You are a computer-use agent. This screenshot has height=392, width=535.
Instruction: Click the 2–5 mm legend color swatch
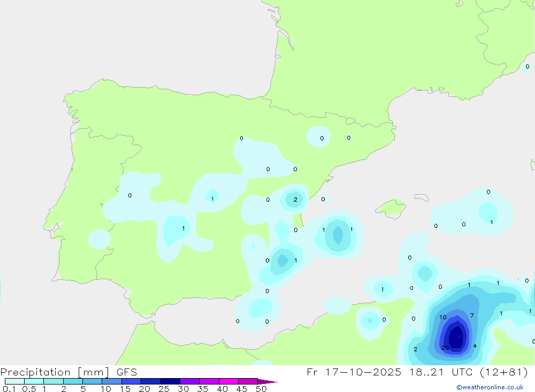point(73,381)
